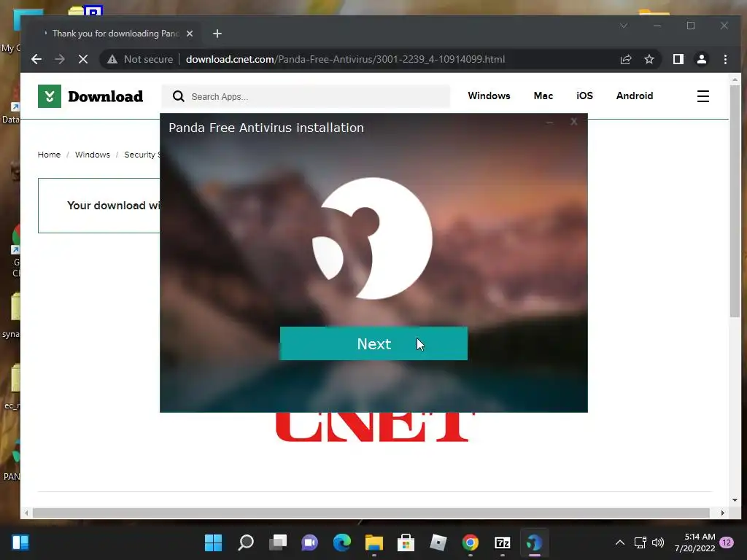Click the horizontal scrollbar right arrow
The image size is (747, 560).
pyautogui.click(x=723, y=513)
